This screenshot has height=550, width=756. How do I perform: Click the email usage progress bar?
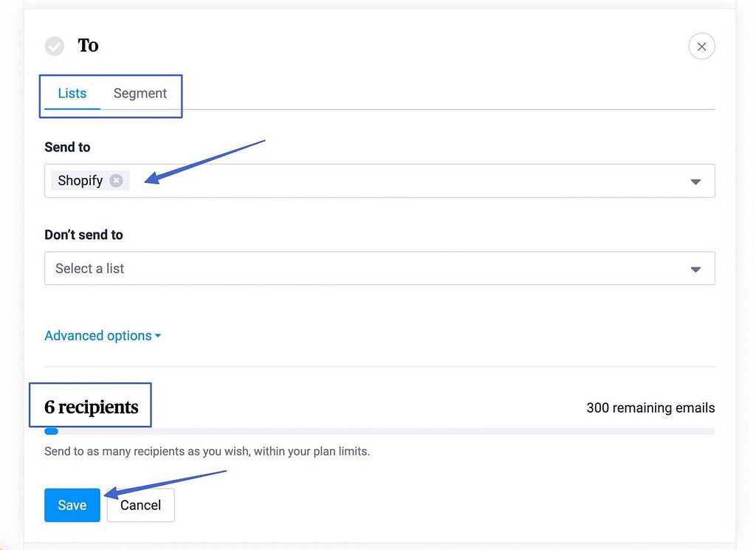[x=379, y=430]
